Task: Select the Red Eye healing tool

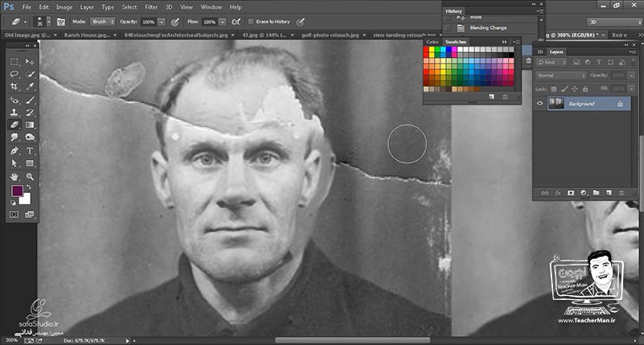Action: (x=14, y=100)
